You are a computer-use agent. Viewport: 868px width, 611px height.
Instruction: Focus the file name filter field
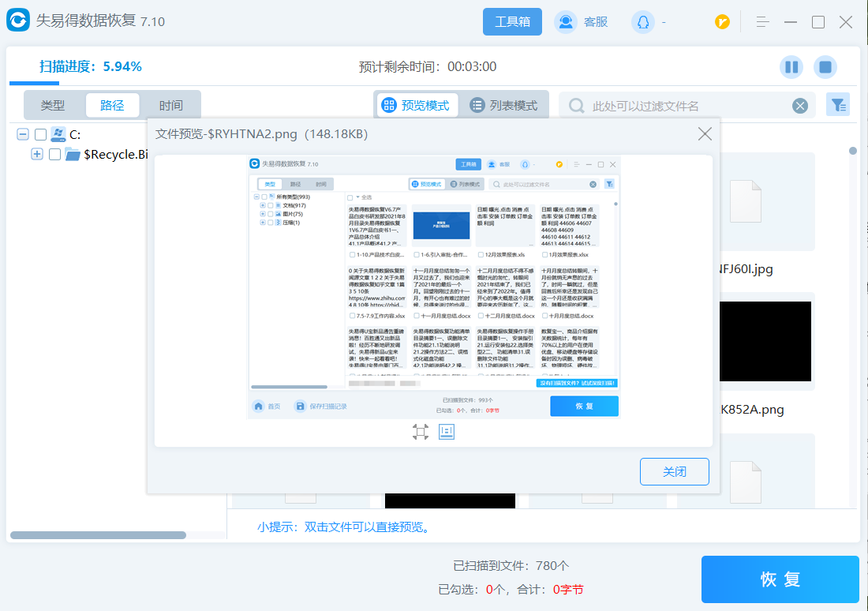[687, 106]
